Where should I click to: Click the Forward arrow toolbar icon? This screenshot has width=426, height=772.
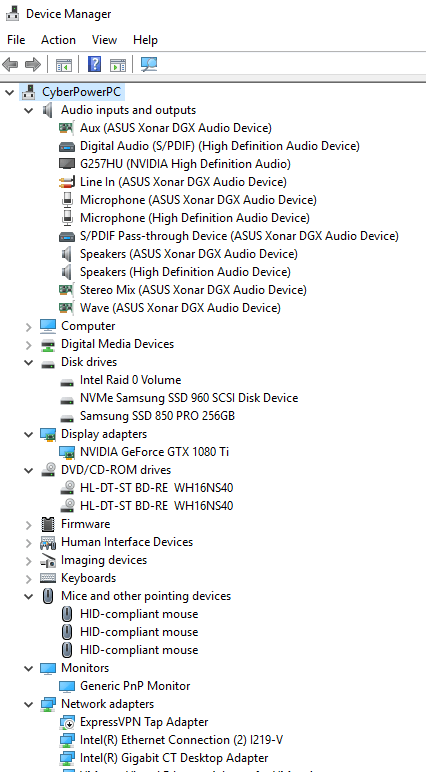point(33,64)
